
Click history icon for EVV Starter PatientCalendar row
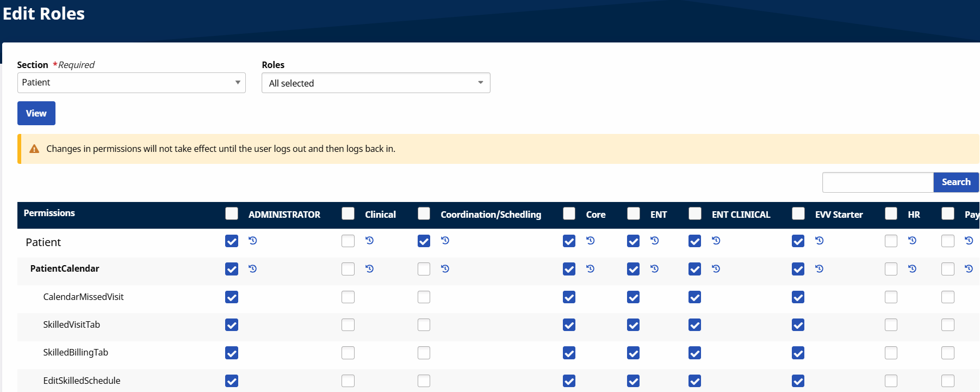tap(820, 269)
